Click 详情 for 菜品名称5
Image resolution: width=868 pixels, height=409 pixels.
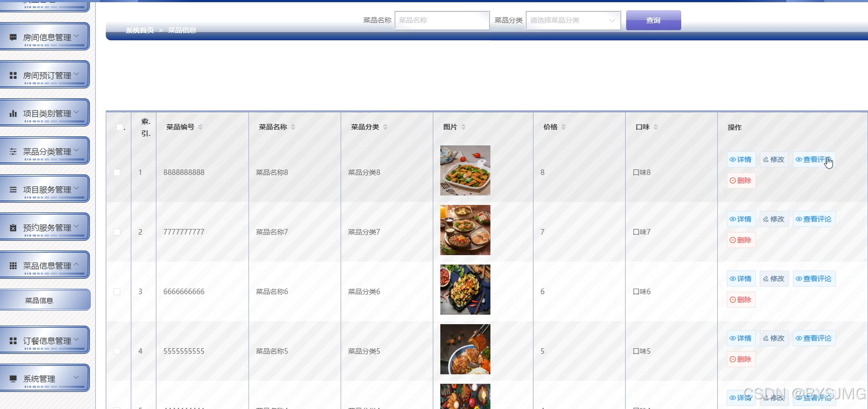click(x=741, y=339)
